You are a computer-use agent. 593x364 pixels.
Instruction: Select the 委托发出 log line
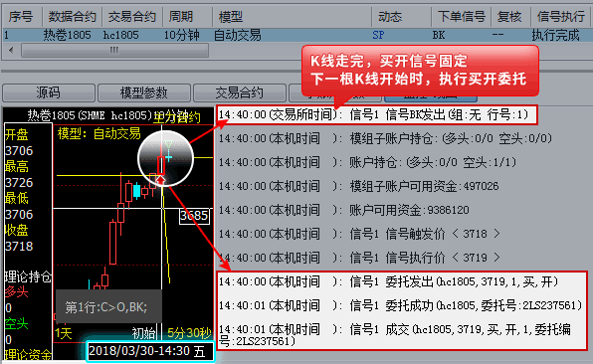[388, 281]
